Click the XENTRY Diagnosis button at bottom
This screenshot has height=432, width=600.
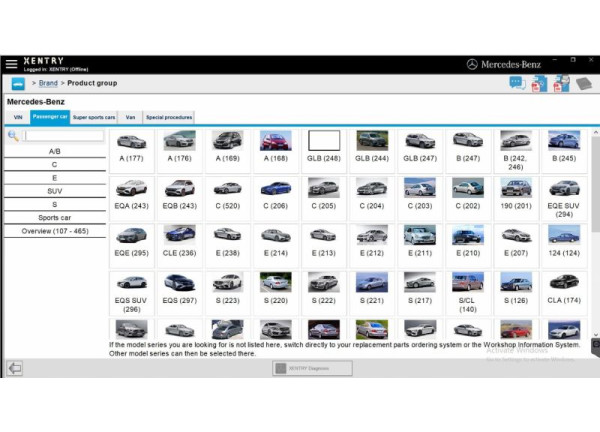[312, 368]
